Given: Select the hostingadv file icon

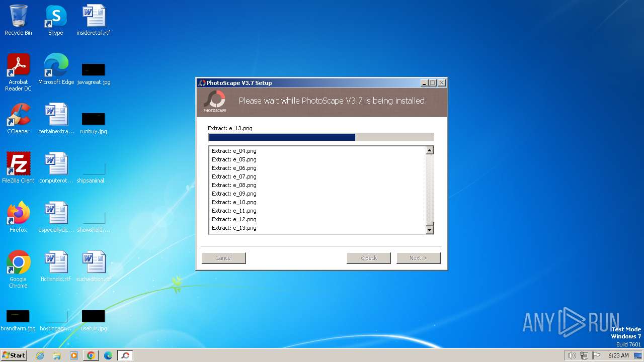Looking at the screenshot, I should tap(56, 321).
